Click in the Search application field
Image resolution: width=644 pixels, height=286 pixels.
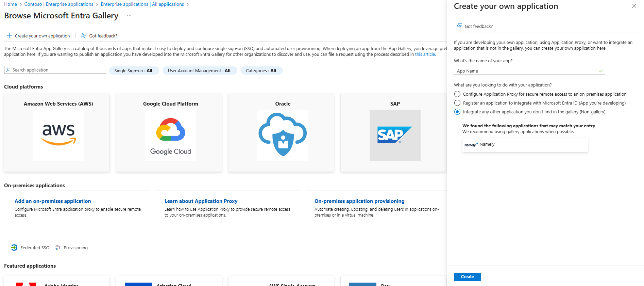(55, 70)
